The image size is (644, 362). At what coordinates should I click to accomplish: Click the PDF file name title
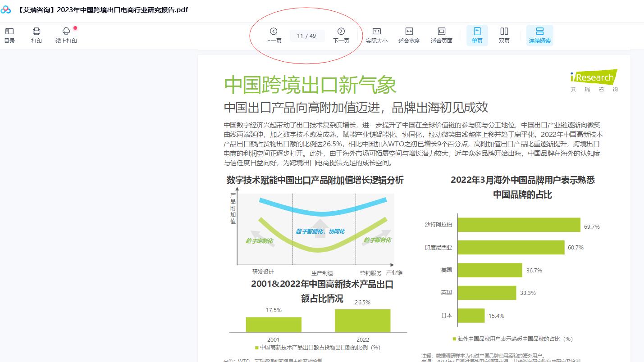103,9
